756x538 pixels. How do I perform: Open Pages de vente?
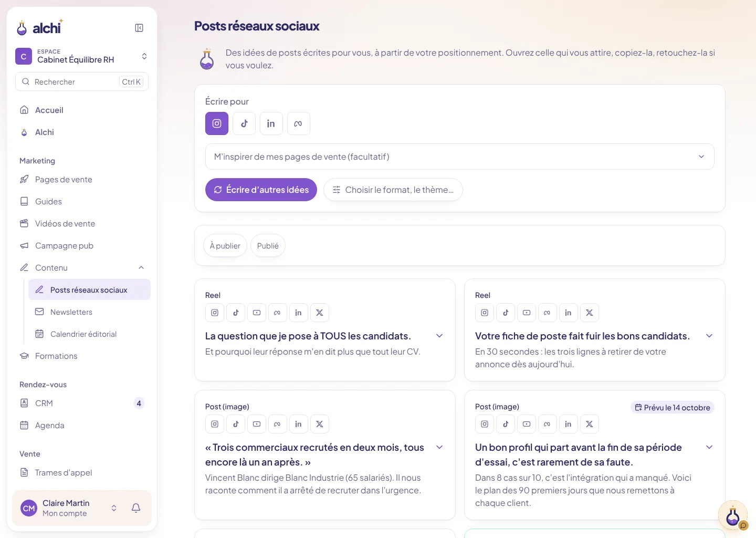(82, 179)
